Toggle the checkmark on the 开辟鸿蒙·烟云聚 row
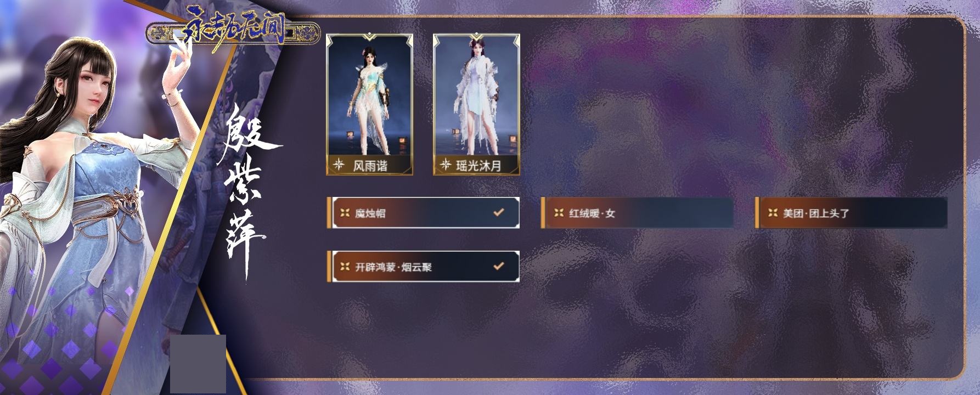This screenshot has height=395, width=980. point(498,266)
